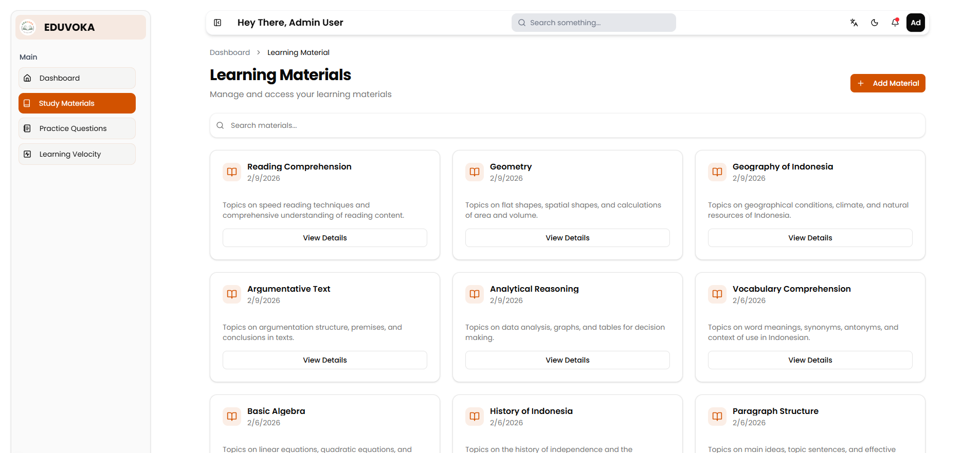The image size is (980, 453).
Task: Click the Learning Materials page heading
Action: coord(280,75)
